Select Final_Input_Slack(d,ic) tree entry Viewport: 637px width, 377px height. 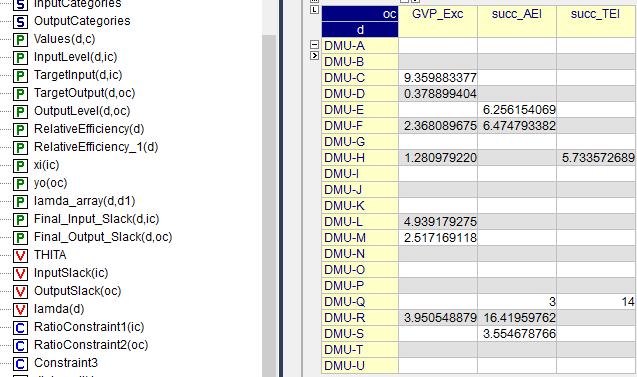[x=96, y=219]
